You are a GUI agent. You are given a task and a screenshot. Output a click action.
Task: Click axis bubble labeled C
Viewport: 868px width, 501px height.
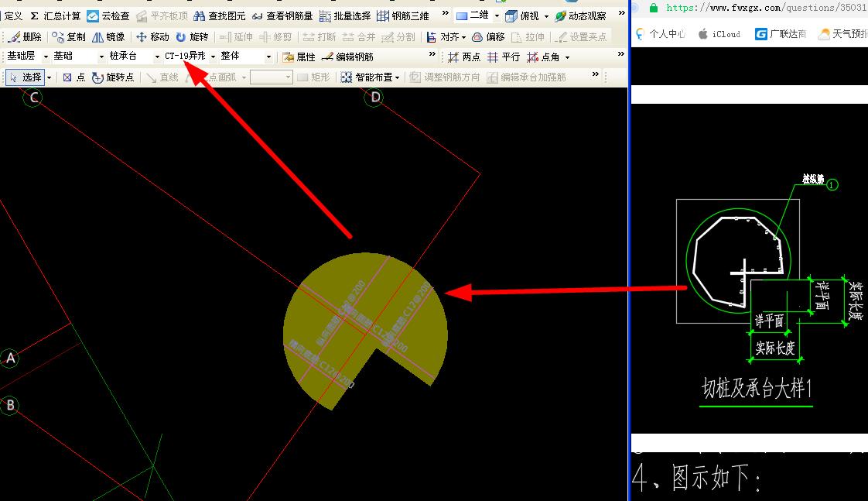[33, 98]
